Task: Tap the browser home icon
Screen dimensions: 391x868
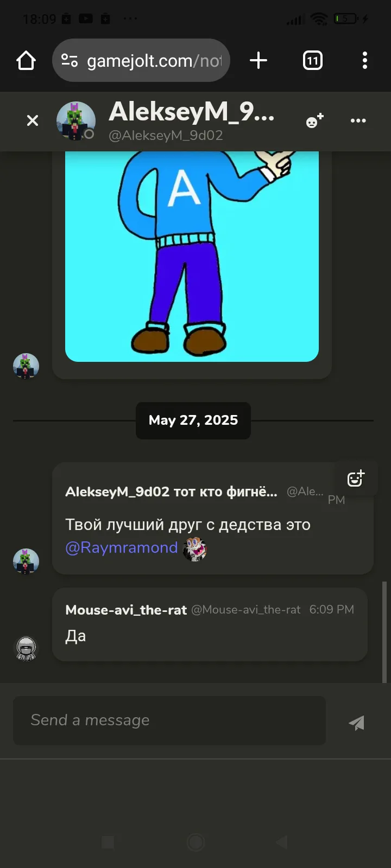Action: point(26,60)
